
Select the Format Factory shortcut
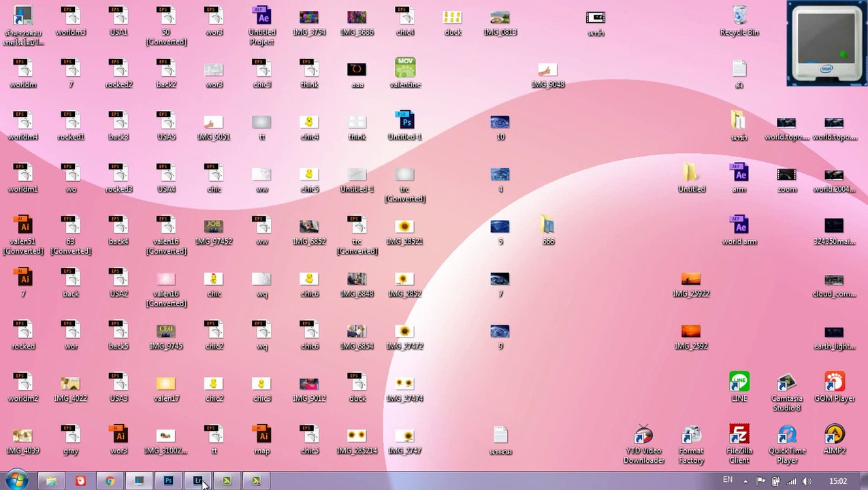(x=691, y=444)
